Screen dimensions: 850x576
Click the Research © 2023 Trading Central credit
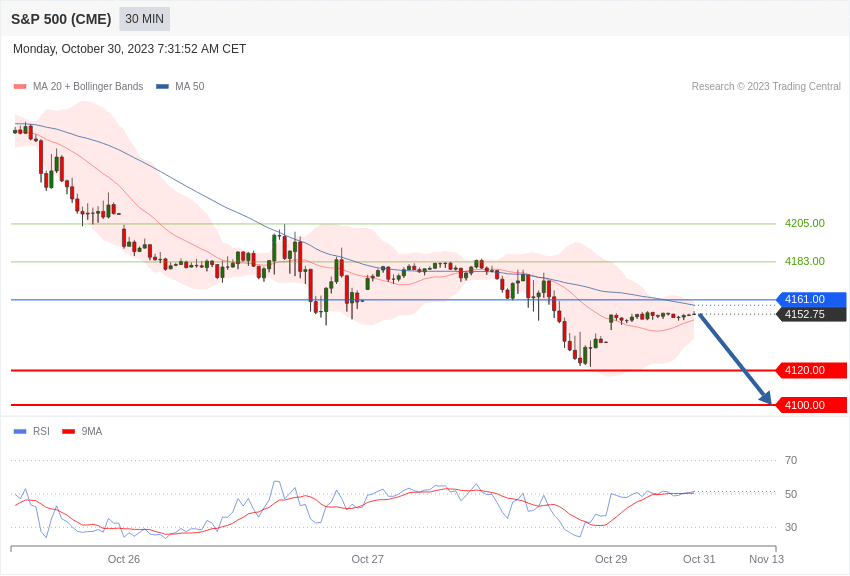click(766, 86)
